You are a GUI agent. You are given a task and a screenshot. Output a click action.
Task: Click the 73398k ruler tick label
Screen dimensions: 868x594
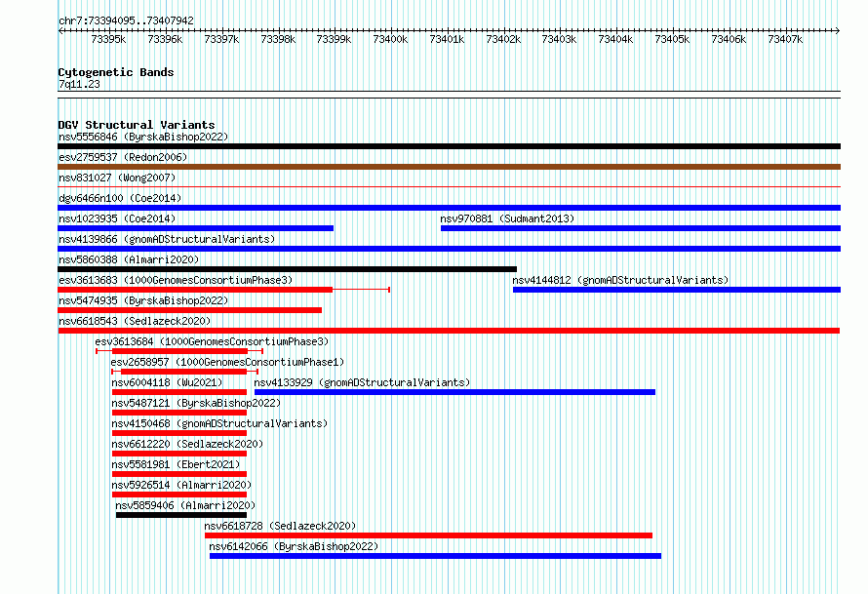(278, 39)
